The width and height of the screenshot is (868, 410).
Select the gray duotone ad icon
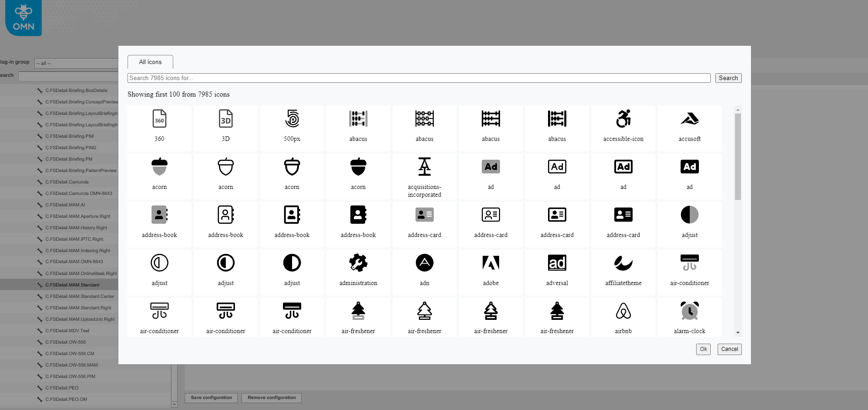[491, 176]
